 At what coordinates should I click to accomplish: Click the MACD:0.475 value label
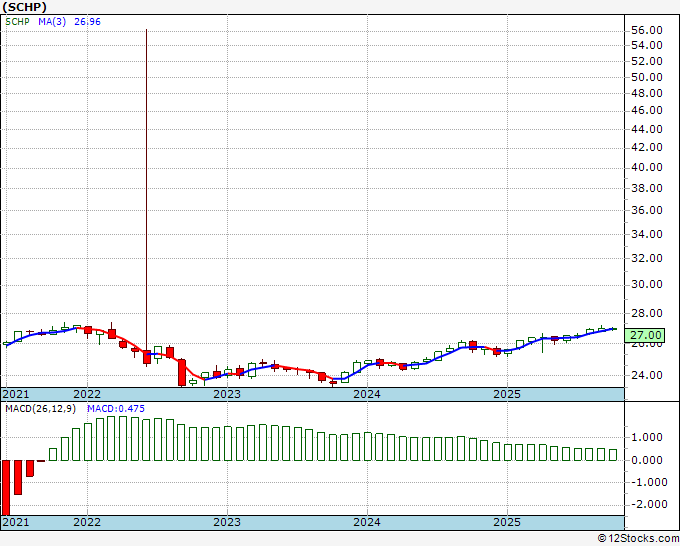point(116,409)
